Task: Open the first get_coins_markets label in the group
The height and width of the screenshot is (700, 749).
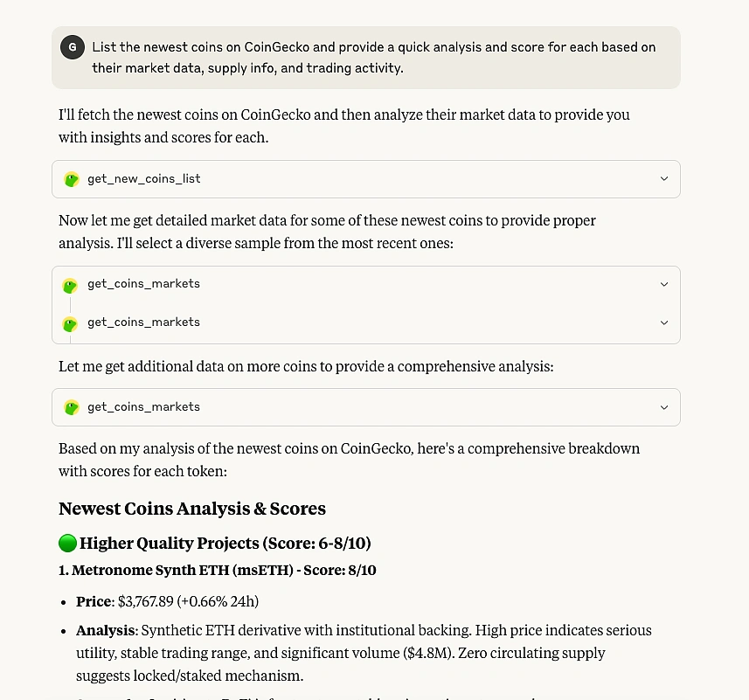Action: click(x=144, y=284)
